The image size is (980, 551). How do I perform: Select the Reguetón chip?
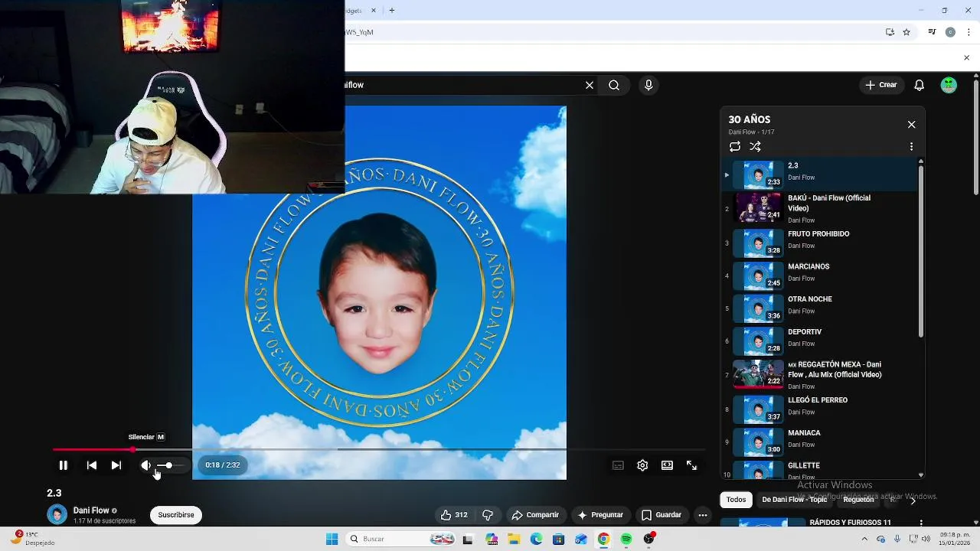(858, 500)
